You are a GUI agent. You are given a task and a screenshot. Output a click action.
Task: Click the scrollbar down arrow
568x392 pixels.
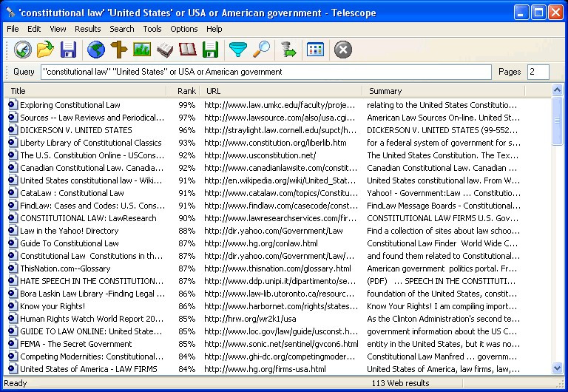(557, 369)
